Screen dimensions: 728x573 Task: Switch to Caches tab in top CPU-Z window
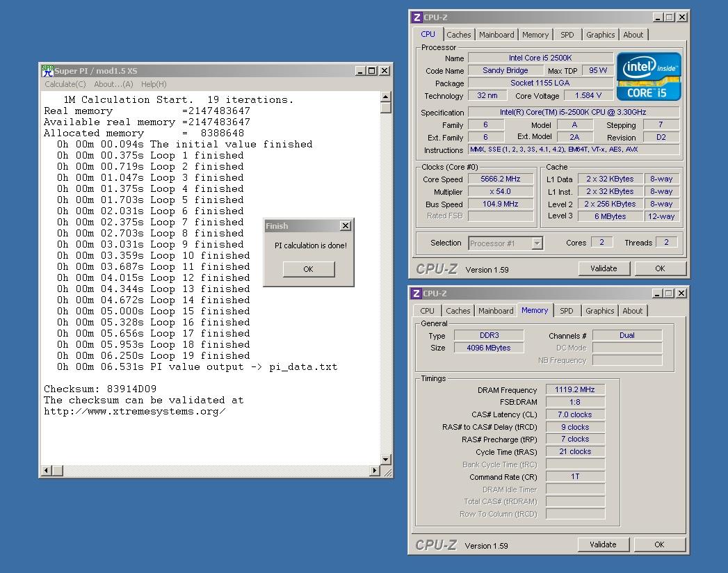tap(459, 34)
